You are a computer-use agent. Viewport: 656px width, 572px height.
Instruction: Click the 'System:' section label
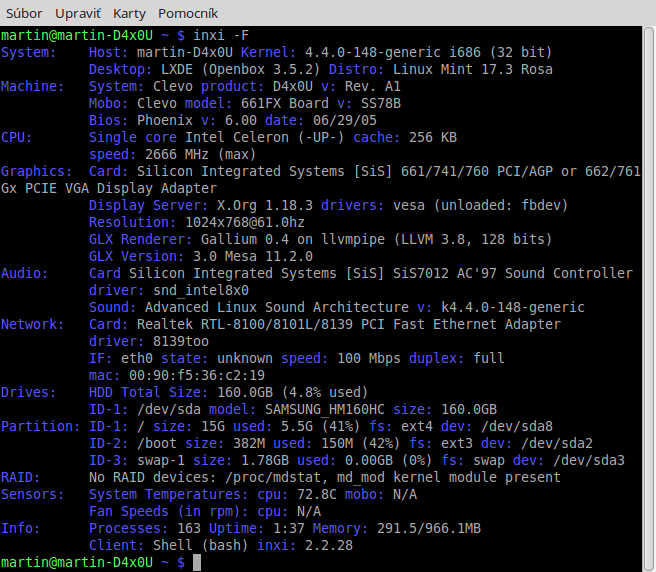coord(30,52)
